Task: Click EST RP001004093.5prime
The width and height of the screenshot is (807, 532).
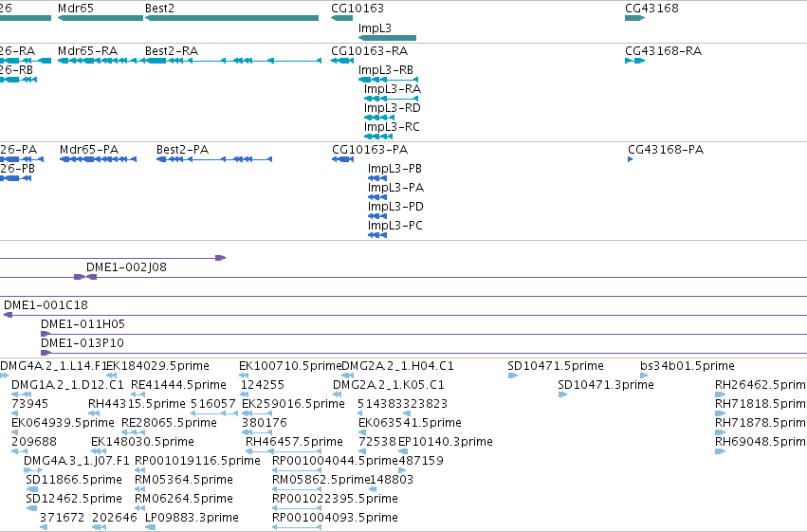Action: click(335, 518)
